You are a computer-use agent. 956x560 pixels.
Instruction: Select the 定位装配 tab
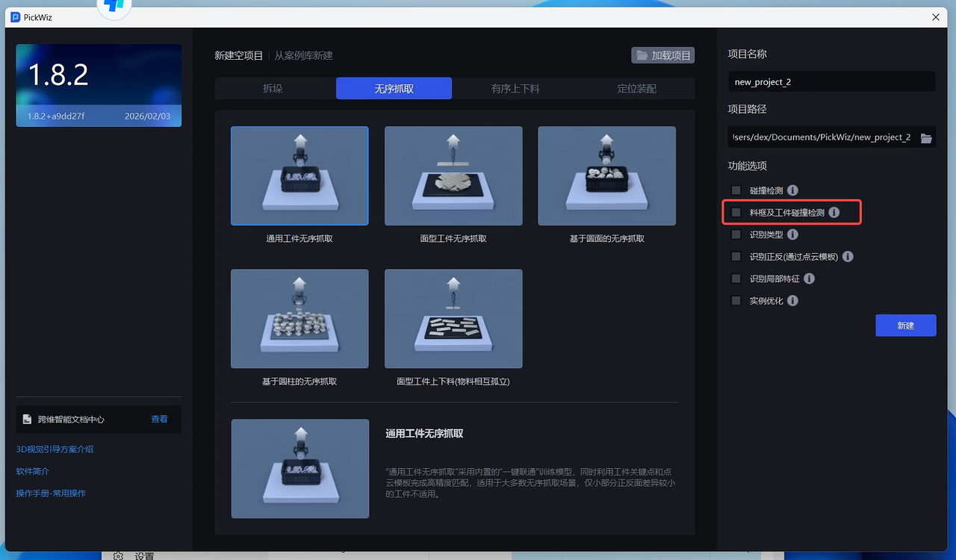click(x=636, y=88)
